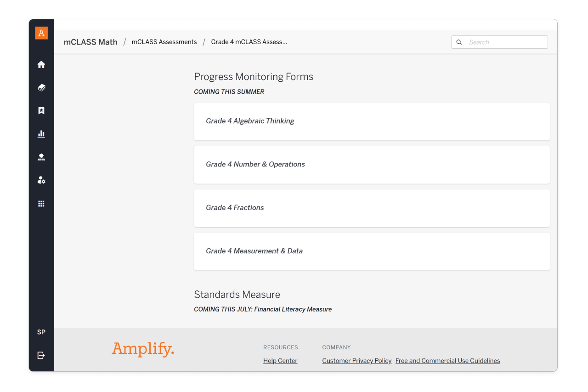Open the Home icon in sidebar
Screen dimensions: 588x392
41,65
